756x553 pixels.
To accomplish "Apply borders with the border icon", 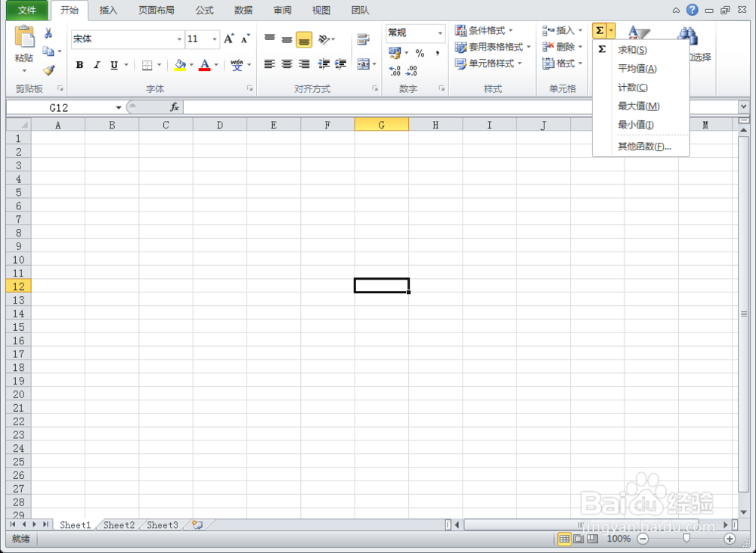I will coord(147,65).
